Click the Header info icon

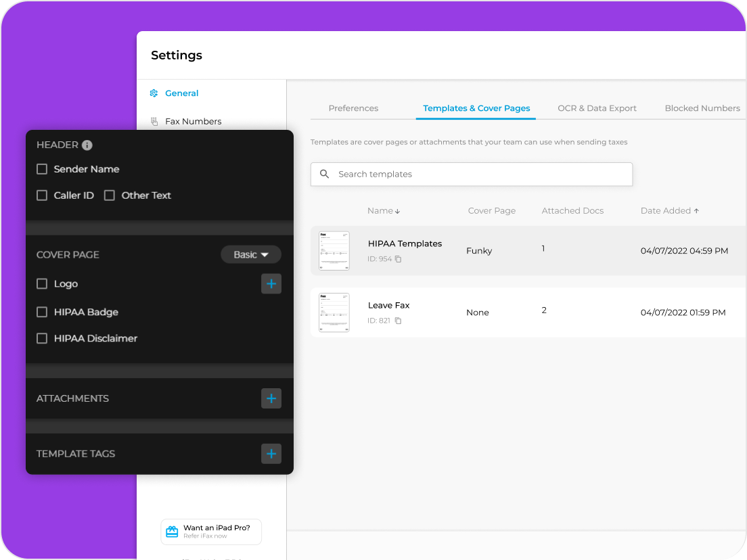87,145
